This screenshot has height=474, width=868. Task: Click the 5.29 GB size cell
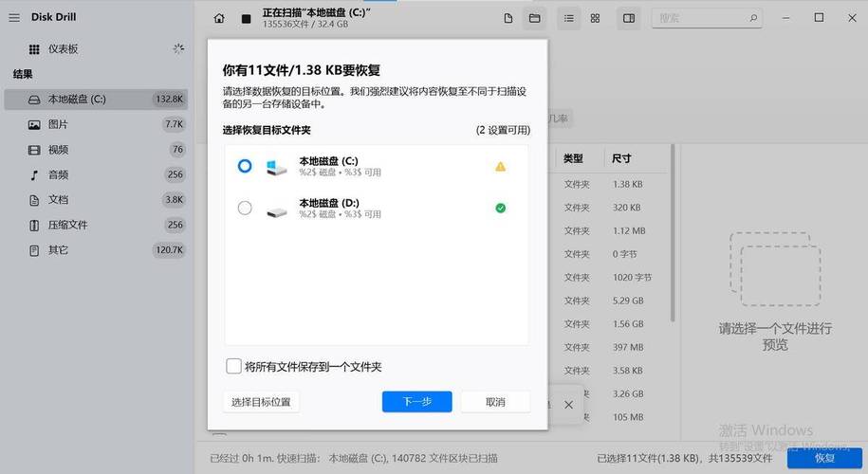(628, 301)
